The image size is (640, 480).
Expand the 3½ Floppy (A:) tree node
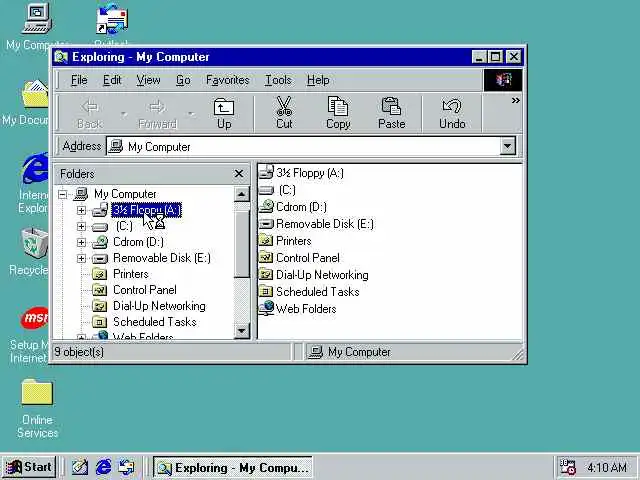(x=81, y=210)
